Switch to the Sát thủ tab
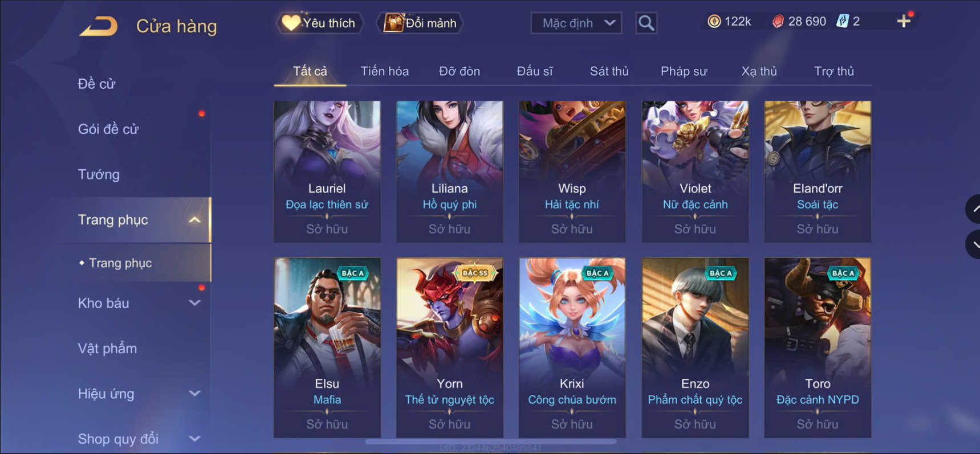 (x=609, y=71)
